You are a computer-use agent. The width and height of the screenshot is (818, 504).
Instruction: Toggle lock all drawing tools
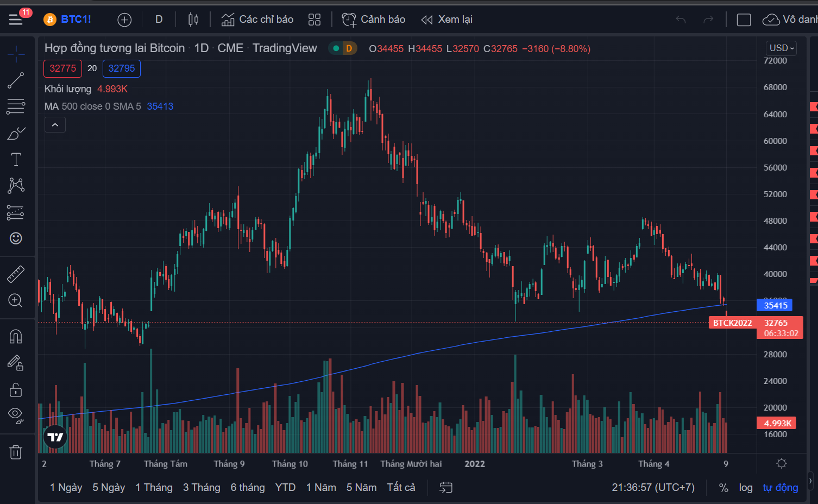point(16,389)
